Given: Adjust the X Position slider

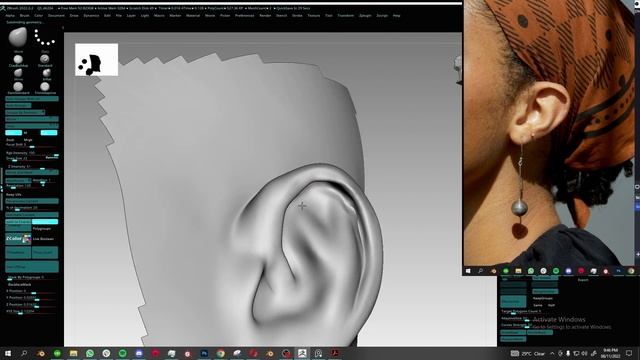Looking at the screenshot, I should point(31,291).
